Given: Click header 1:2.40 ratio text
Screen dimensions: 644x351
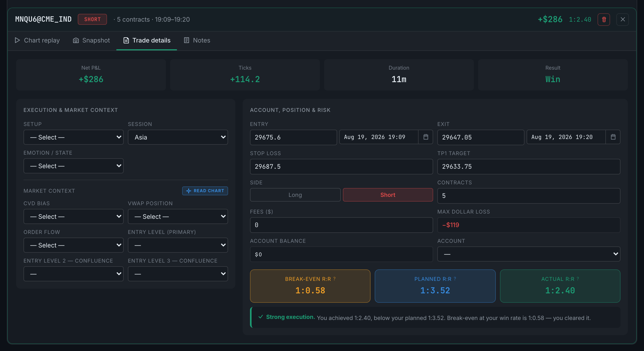Looking at the screenshot, I should pos(580,20).
